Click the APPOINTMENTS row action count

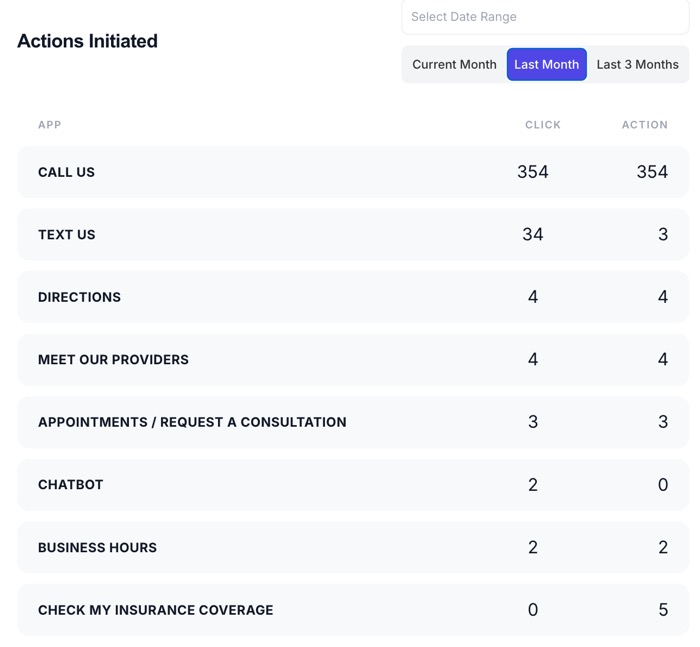click(663, 422)
